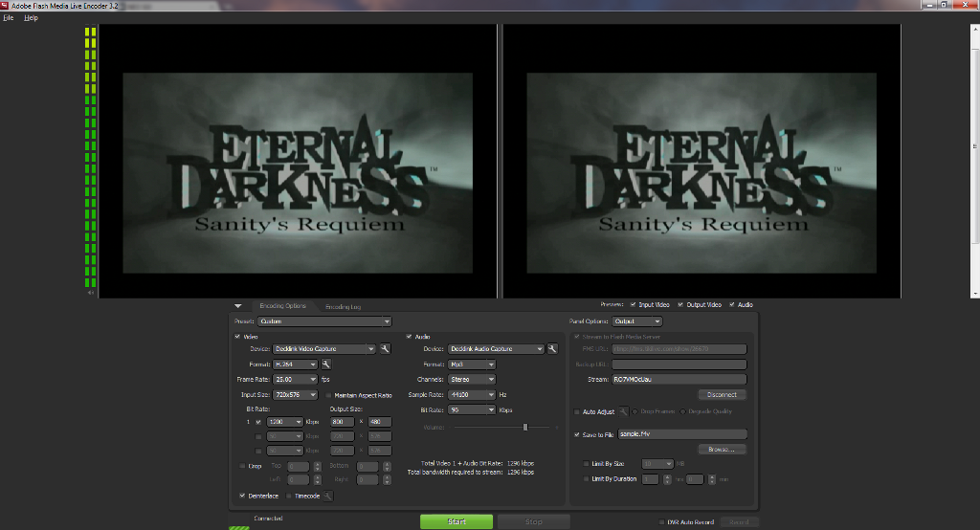
Task: Collapse the audio level meter arrows
Action: tap(91, 292)
